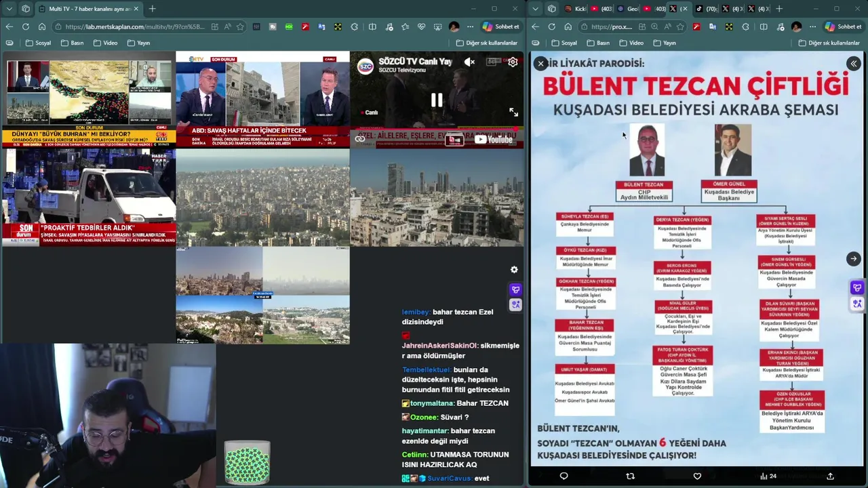This screenshot has height=488, width=868.
Task: Go back in the right X window
Action: click(535, 26)
